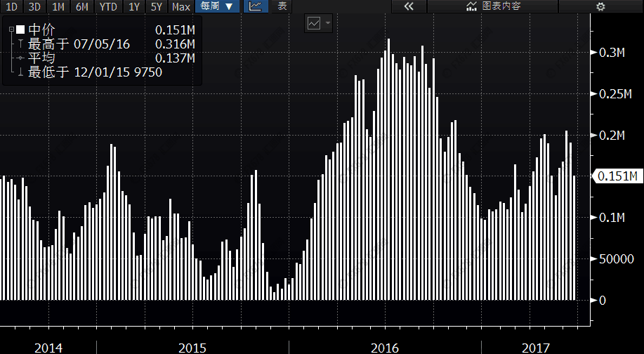644x354 pixels.
Task: Choose the 6M range button
Action: [x=82, y=6]
